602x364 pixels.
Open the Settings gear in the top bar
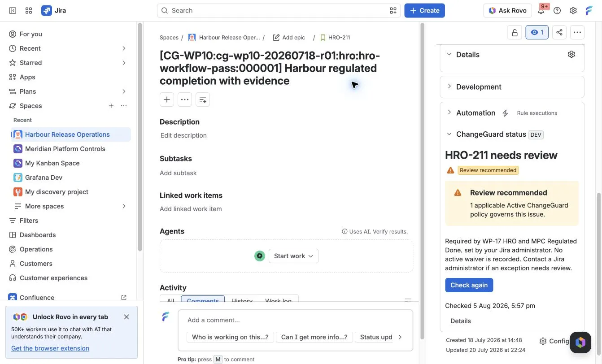pos(573,10)
